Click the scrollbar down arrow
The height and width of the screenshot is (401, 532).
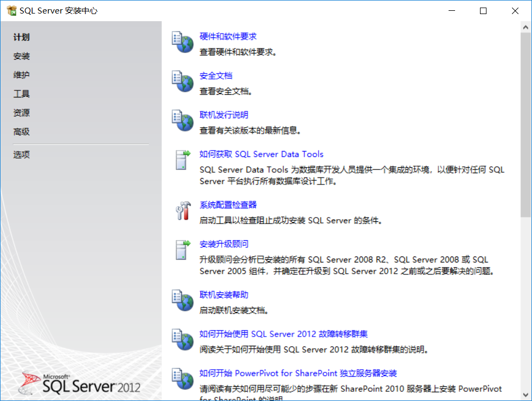(x=525, y=395)
